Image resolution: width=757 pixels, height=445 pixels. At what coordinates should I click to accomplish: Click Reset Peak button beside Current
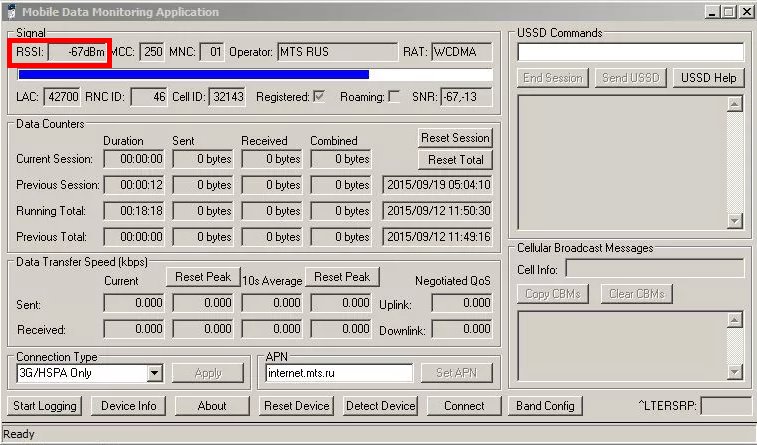[x=203, y=277]
